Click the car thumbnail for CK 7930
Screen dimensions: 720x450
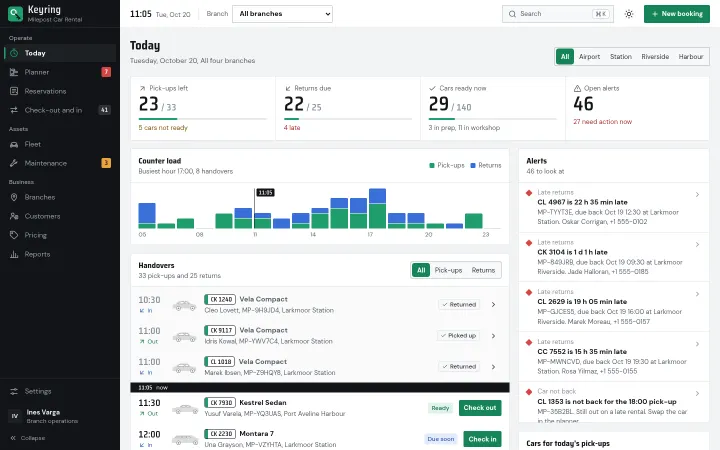185,408
